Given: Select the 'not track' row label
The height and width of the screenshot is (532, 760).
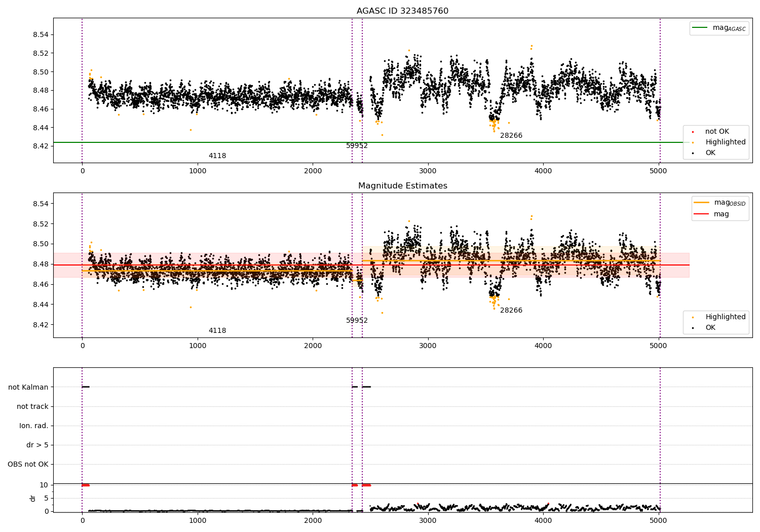Looking at the screenshot, I should tap(32, 407).
